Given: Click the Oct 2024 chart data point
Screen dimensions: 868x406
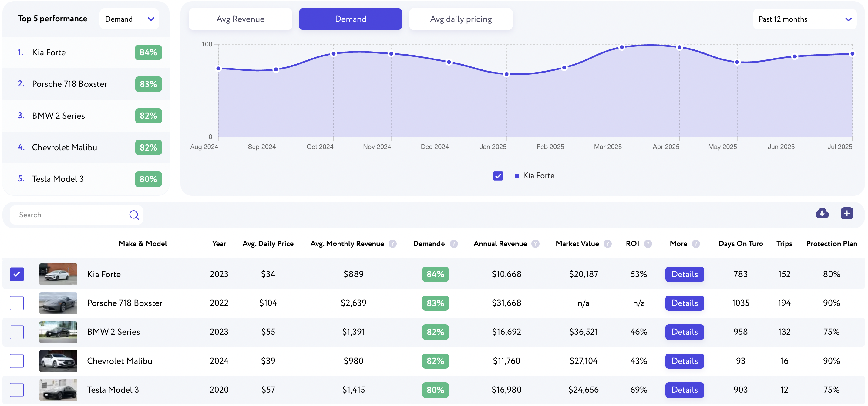Looking at the screenshot, I should (x=334, y=54).
